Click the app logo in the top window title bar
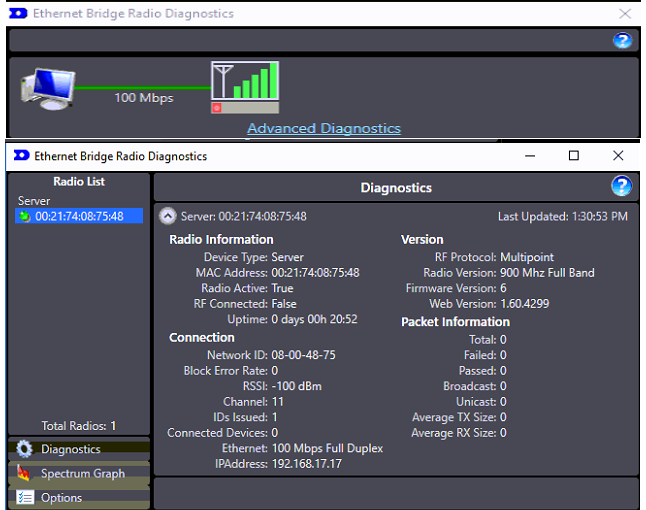 18,14
